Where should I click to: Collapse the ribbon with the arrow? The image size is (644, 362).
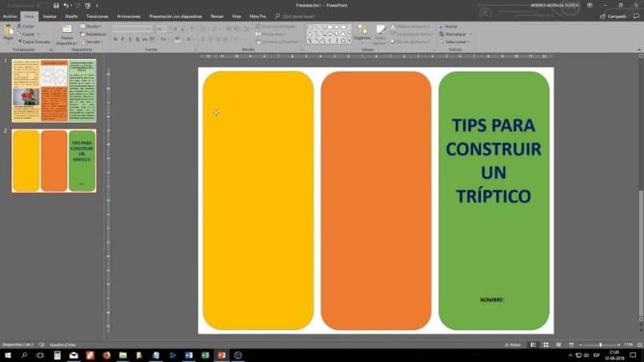(639, 50)
